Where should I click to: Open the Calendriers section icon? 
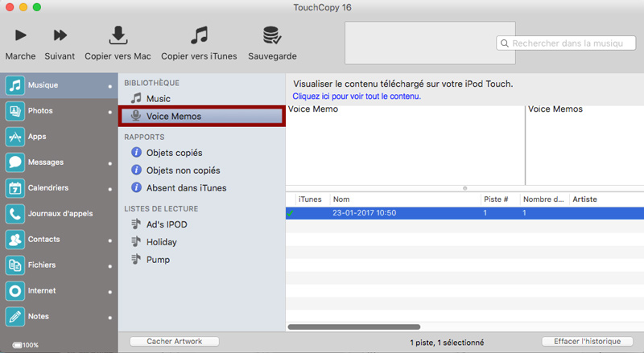point(15,188)
